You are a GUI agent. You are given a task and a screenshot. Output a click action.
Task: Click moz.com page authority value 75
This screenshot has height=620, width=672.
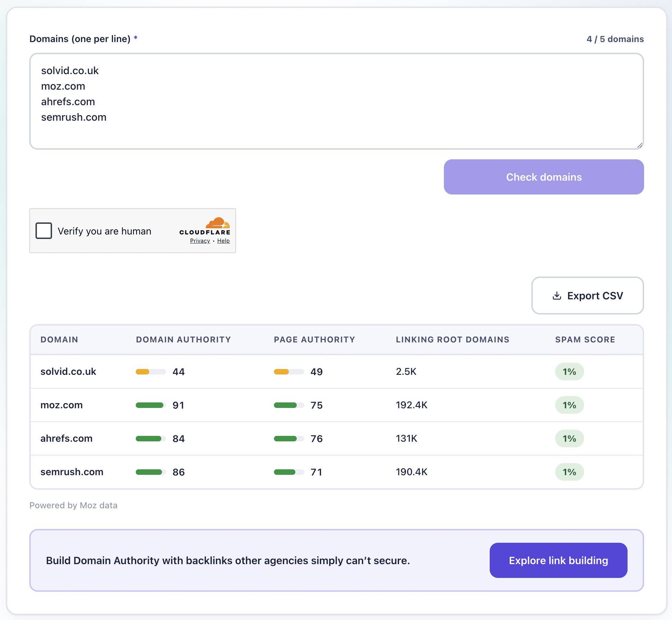coord(317,405)
